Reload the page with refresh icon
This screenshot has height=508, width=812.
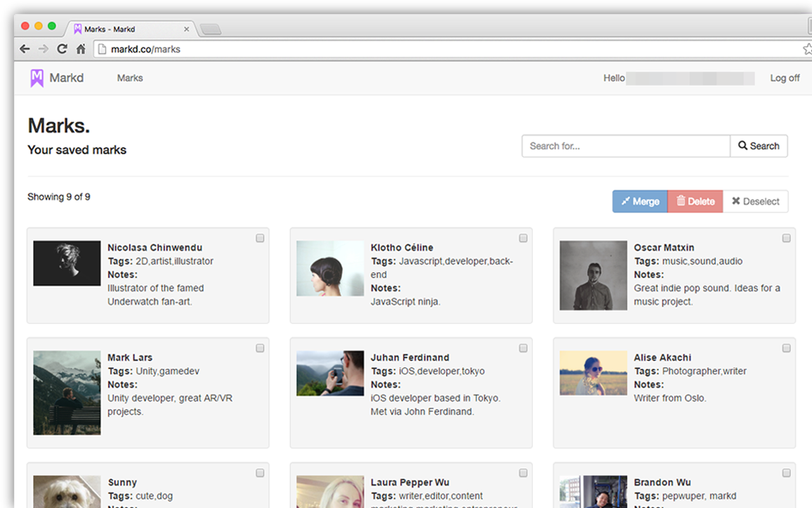click(62, 49)
